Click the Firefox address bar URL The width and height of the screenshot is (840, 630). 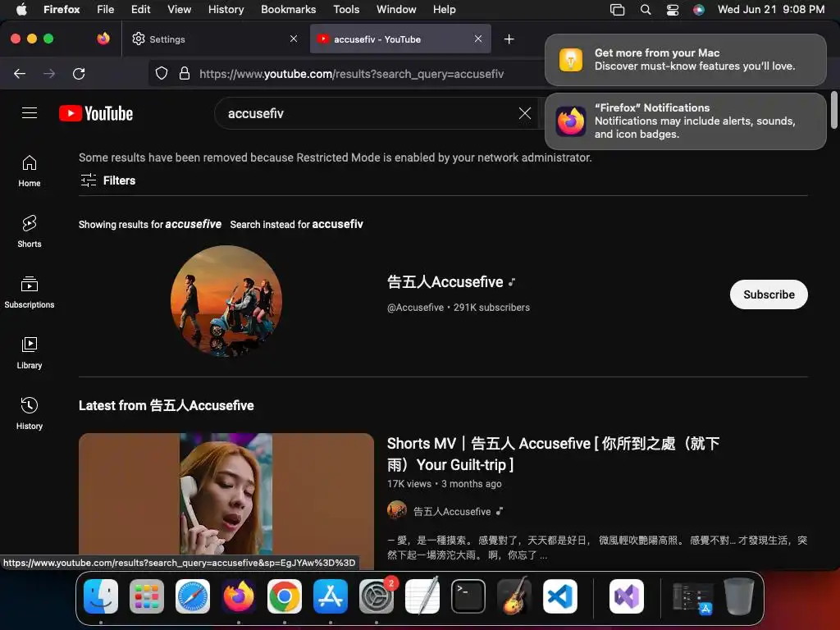(351, 74)
